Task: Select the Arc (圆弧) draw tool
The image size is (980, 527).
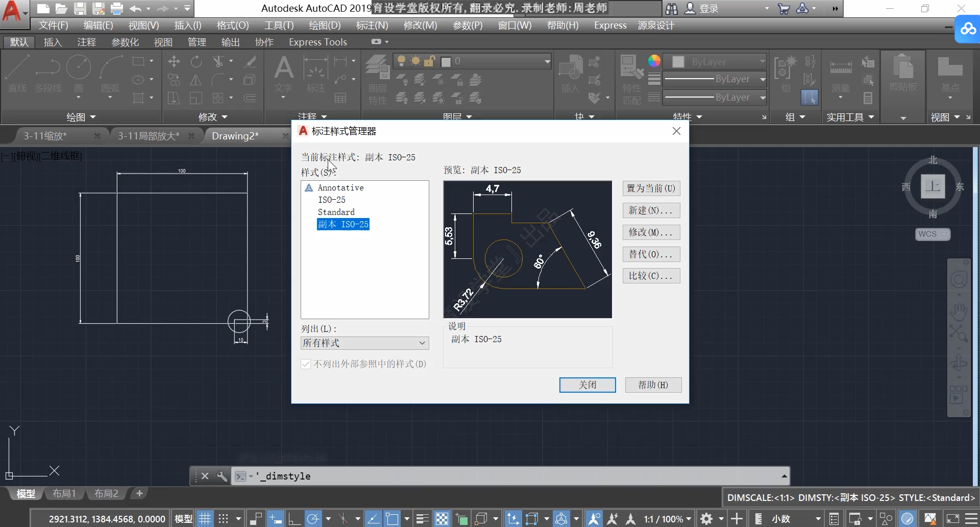Action: pyautogui.click(x=110, y=74)
